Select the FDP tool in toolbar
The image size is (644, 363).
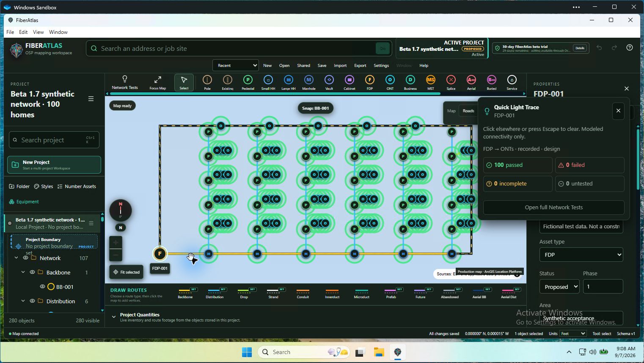click(x=370, y=82)
